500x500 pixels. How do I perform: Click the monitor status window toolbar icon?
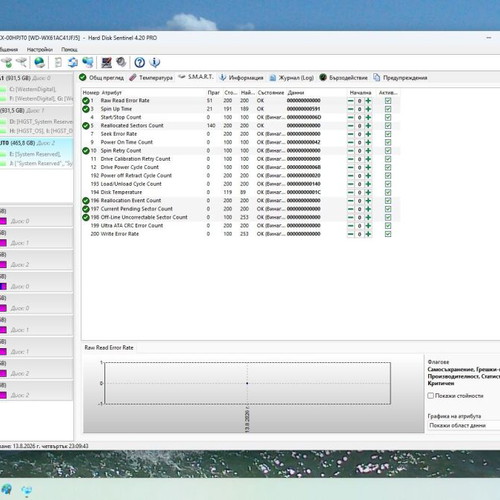pos(106,62)
